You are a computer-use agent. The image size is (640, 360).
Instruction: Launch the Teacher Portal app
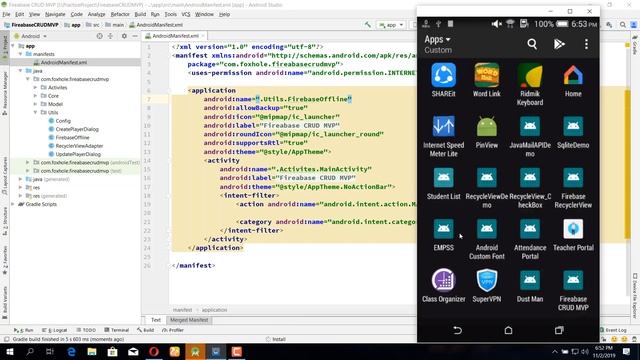(x=573, y=229)
